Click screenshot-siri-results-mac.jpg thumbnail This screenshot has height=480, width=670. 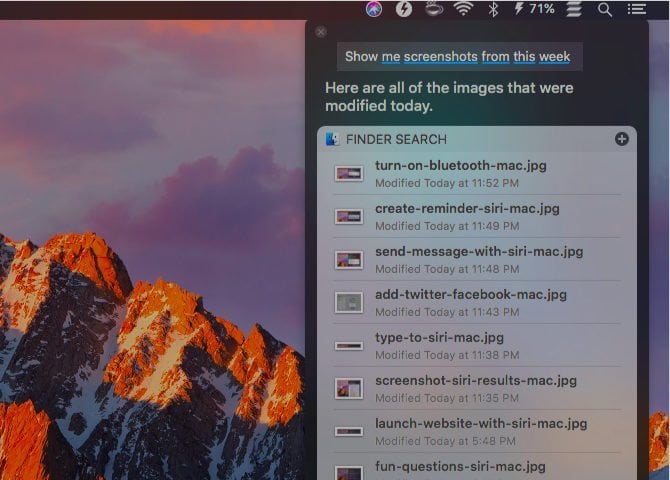coord(349,388)
